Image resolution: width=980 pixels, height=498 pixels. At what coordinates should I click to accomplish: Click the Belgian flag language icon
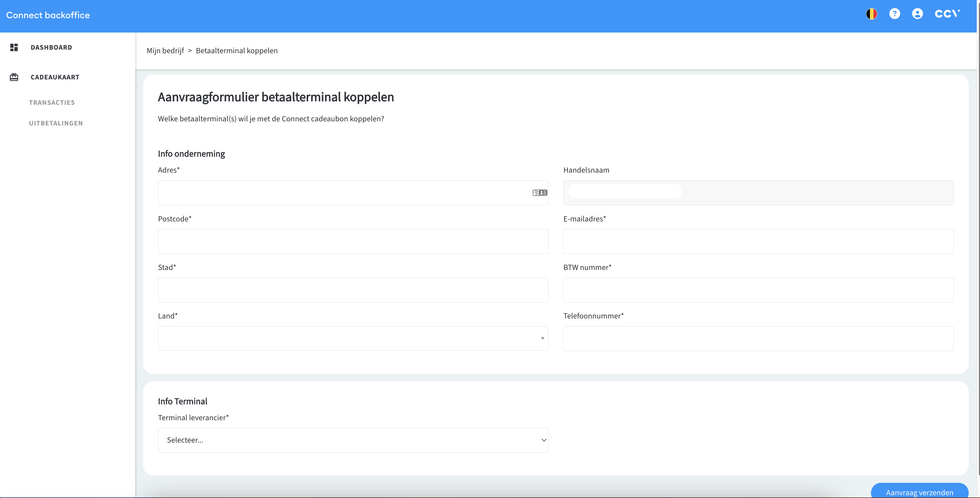871,14
